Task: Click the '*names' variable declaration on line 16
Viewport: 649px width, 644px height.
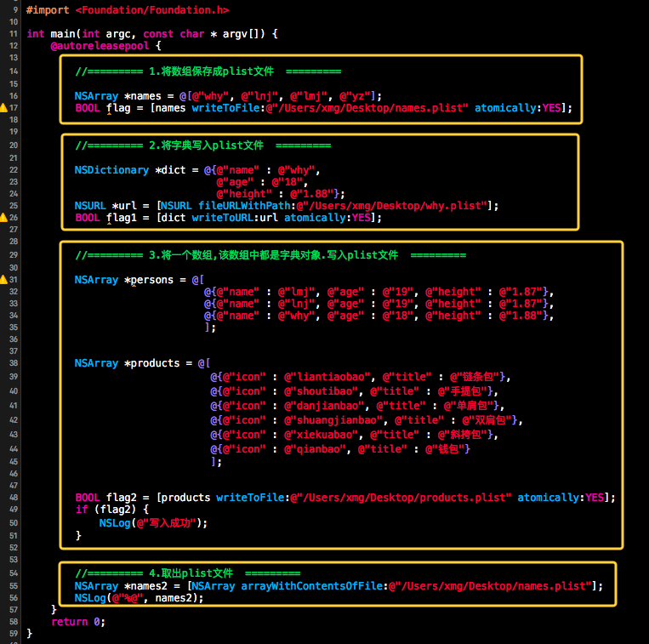Action: pyautogui.click(x=143, y=96)
